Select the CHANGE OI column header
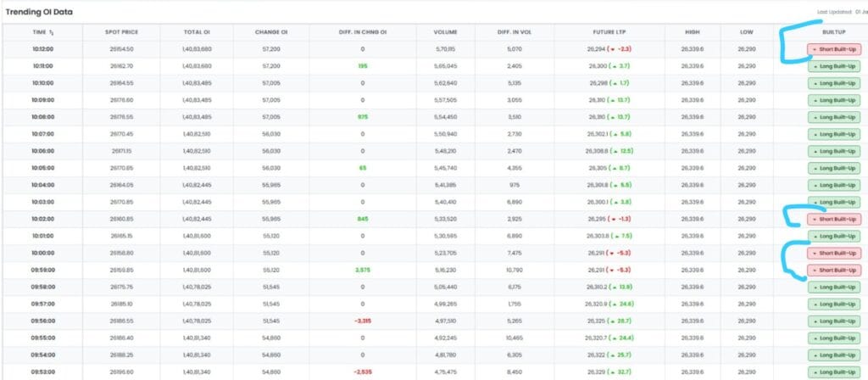The image size is (868, 380). (x=272, y=31)
